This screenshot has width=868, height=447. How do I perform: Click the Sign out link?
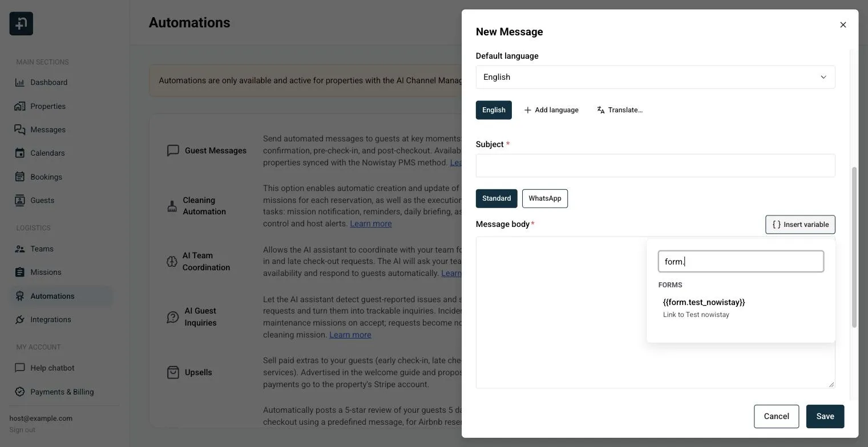click(22, 430)
